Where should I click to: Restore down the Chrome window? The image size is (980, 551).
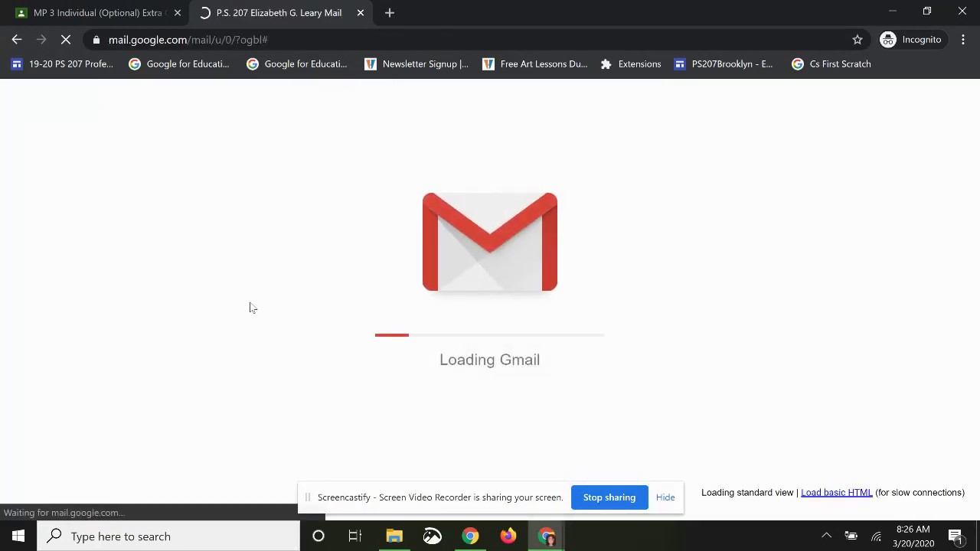click(x=927, y=11)
